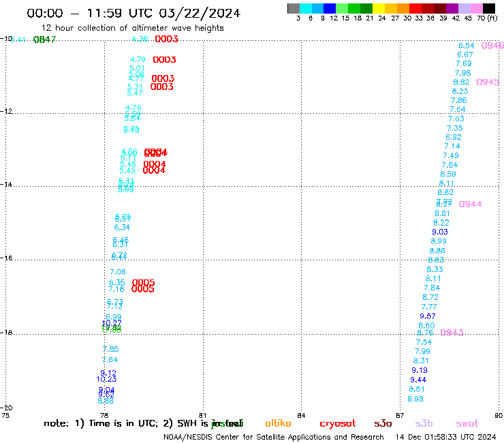The image size is (504, 443).
Task: Click the pink '0946' time label
Action: point(492,46)
